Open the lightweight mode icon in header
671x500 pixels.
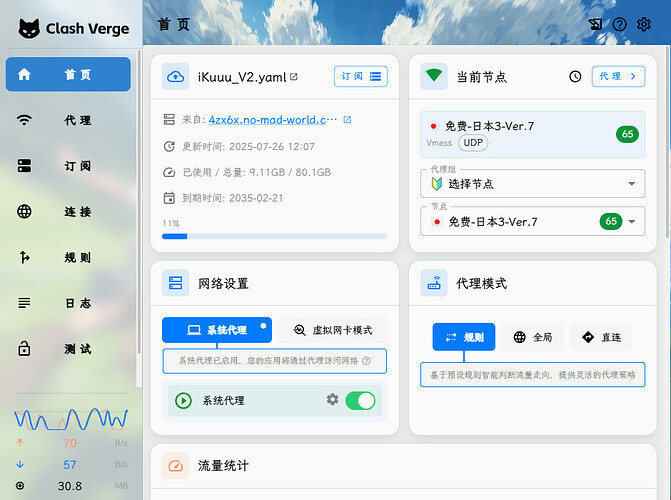pyautogui.click(x=595, y=24)
